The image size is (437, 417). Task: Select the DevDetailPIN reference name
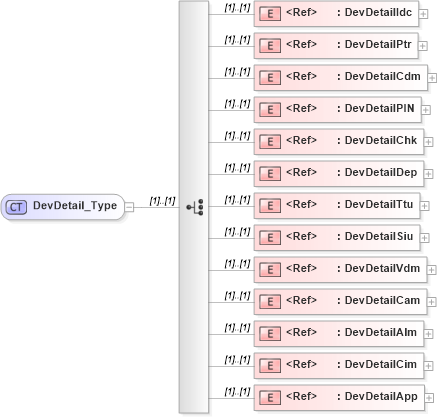pos(380,109)
